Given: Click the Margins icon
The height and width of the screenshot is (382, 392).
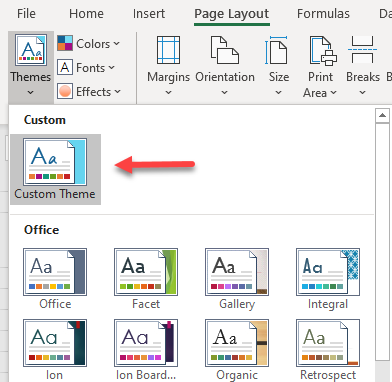Looking at the screenshot, I should [x=169, y=50].
